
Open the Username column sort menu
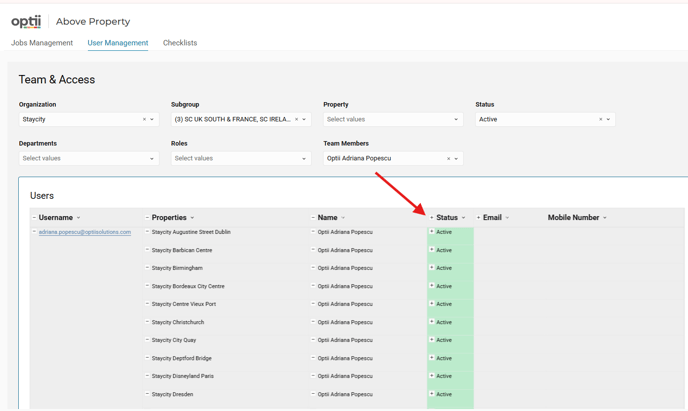(x=79, y=218)
